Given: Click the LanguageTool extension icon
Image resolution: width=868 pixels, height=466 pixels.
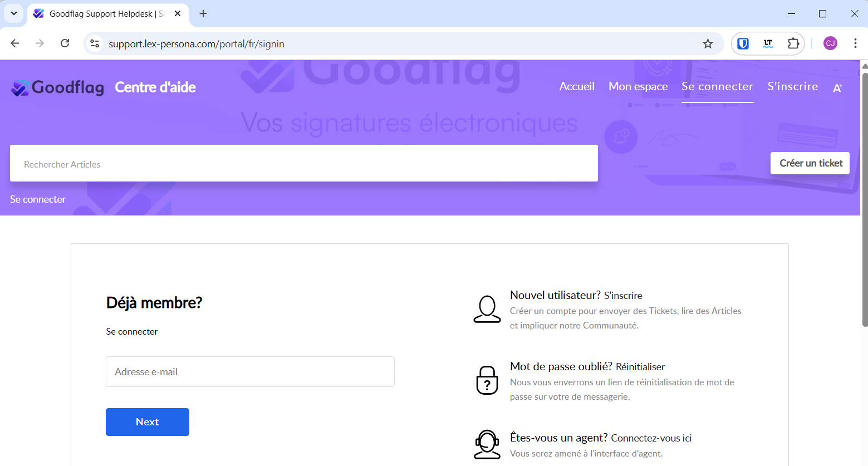Looking at the screenshot, I should click(768, 43).
